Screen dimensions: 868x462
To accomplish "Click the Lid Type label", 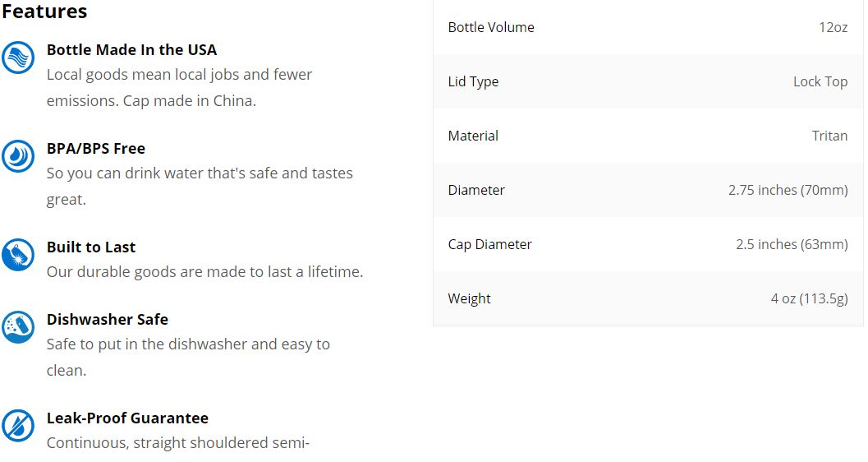I will 473,81.
